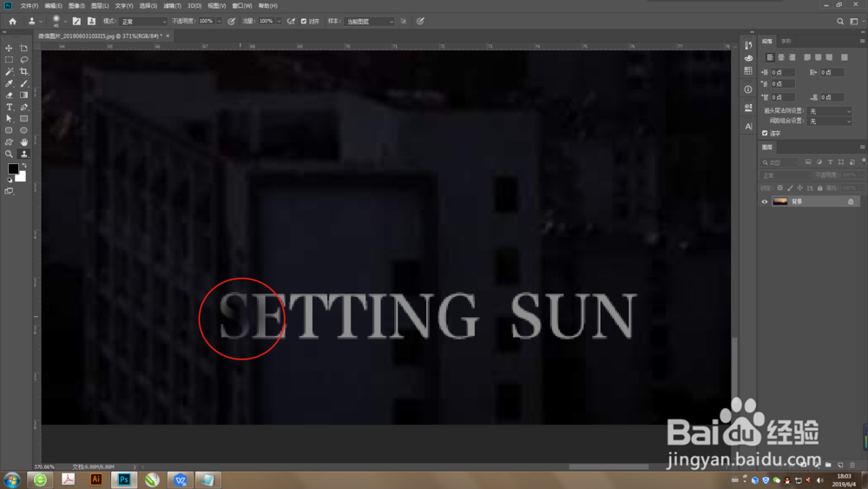This screenshot has width=868, height=489.
Task: Select the Ellipse tool
Action: point(23,130)
